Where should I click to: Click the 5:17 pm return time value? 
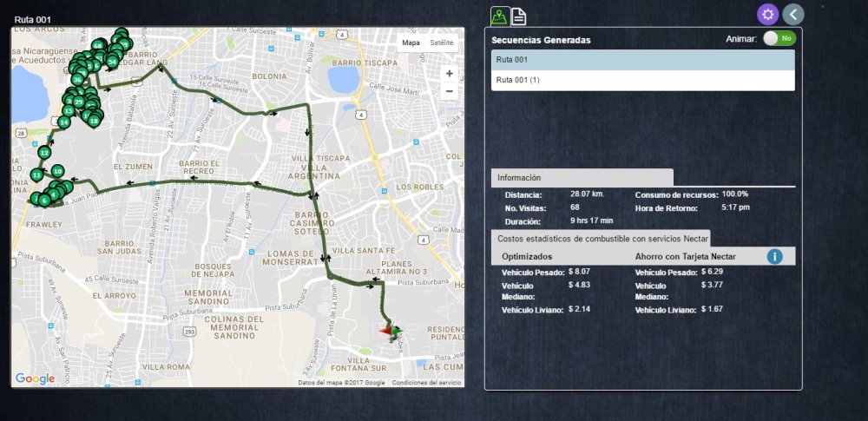pos(736,207)
